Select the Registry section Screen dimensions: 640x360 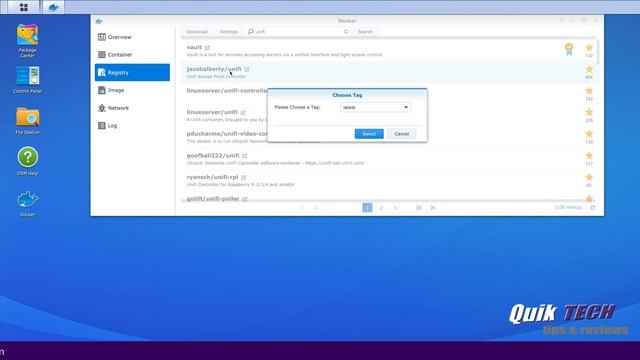pyautogui.click(x=132, y=72)
